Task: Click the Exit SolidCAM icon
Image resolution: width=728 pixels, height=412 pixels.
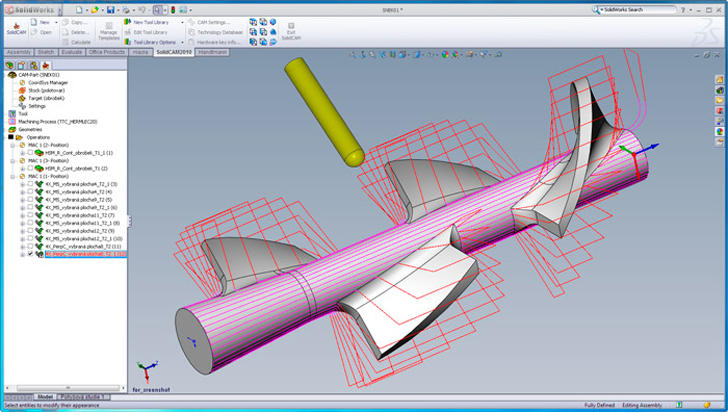Action: coord(291,30)
